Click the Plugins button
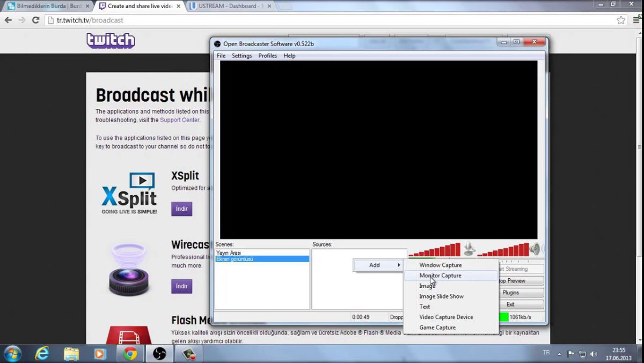The width and height of the screenshot is (644, 363). coord(510,293)
